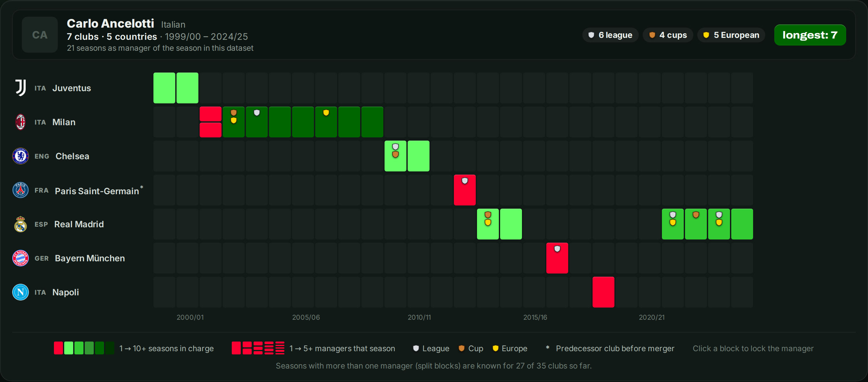868x382 pixels.
Task: Click the CA avatar tile
Action: coord(40,35)
